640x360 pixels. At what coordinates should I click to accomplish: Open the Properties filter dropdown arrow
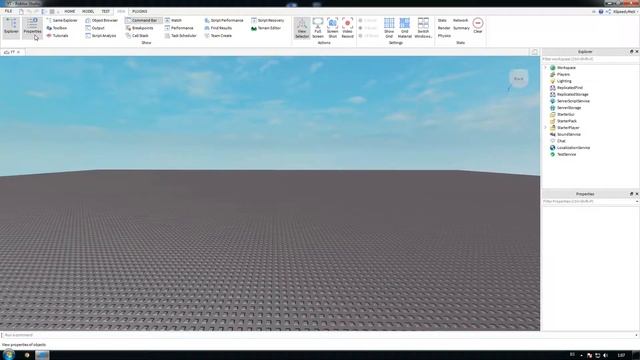(637, 202)
